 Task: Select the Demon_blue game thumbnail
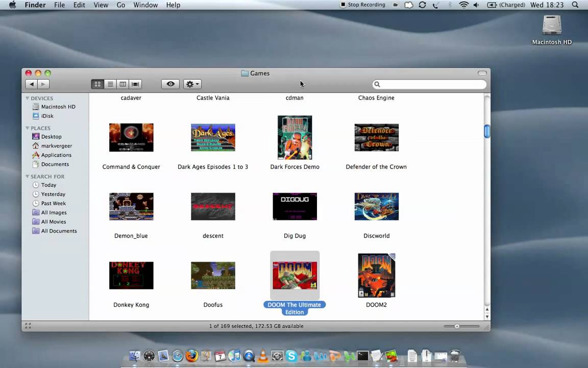131,206
